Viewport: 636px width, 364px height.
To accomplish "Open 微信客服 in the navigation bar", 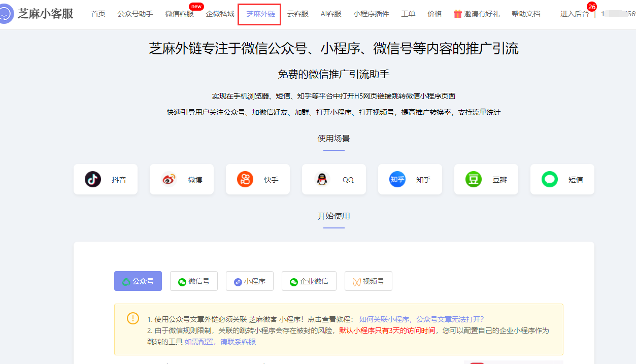I will tap(179, 14).
